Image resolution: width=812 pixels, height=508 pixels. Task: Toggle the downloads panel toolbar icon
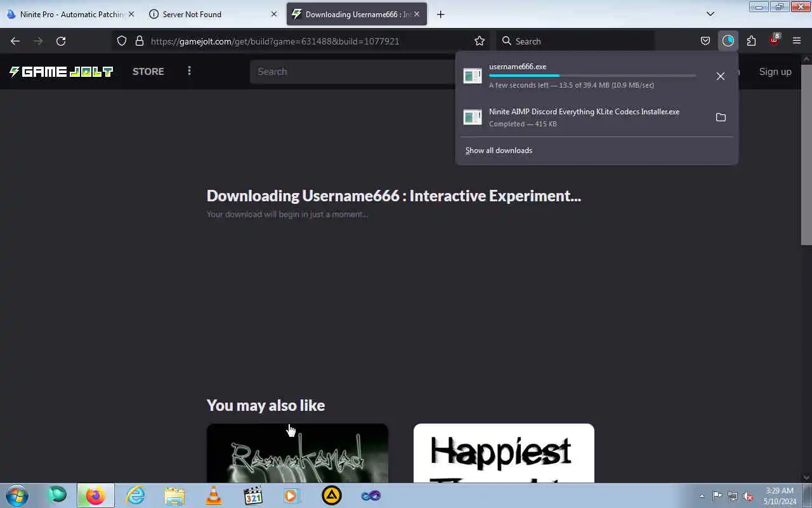click(x=728, y=41)
